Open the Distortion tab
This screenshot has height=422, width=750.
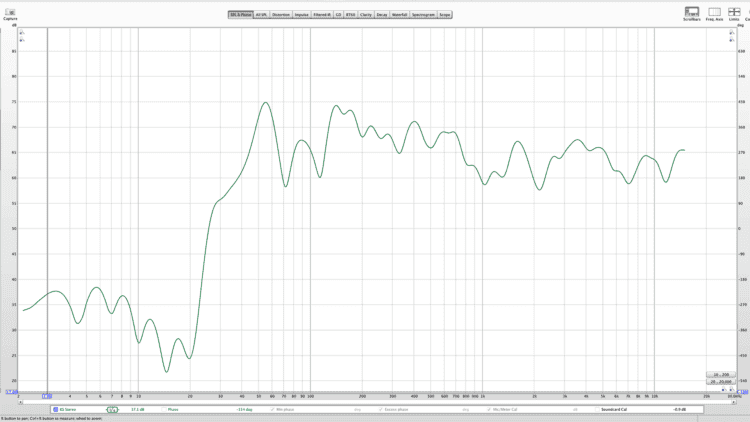[281, 15]
